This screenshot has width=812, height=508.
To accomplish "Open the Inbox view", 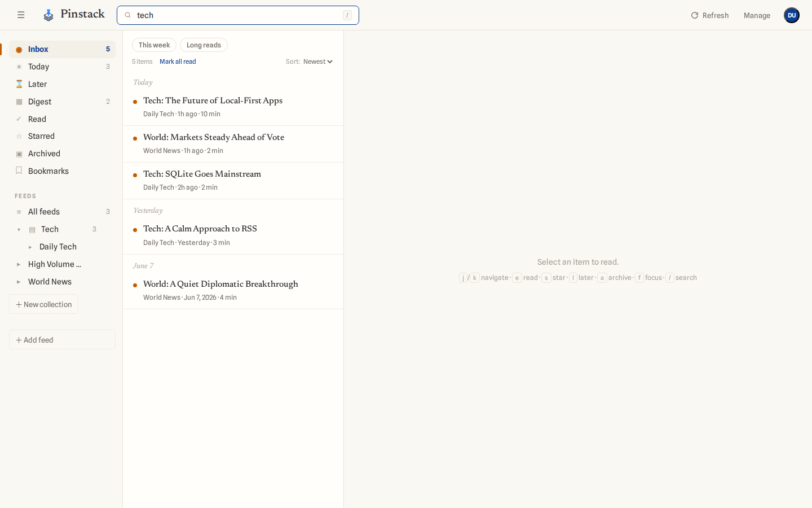I will click(62, 49).
